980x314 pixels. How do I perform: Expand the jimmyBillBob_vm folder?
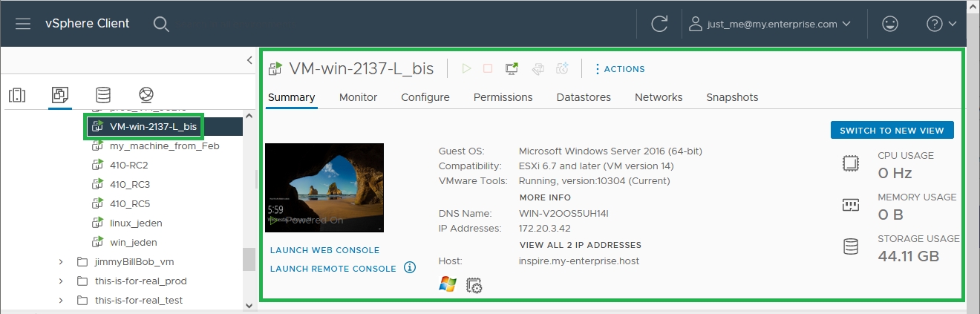62,262
